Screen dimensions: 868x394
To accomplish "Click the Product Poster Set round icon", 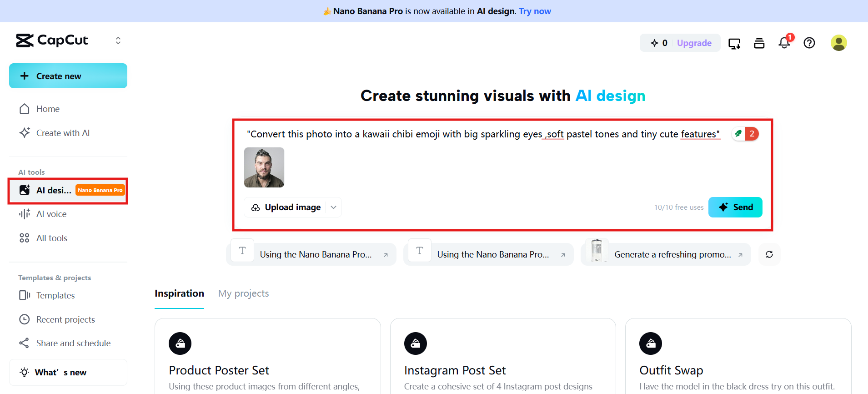I will [x=180, y=343].
